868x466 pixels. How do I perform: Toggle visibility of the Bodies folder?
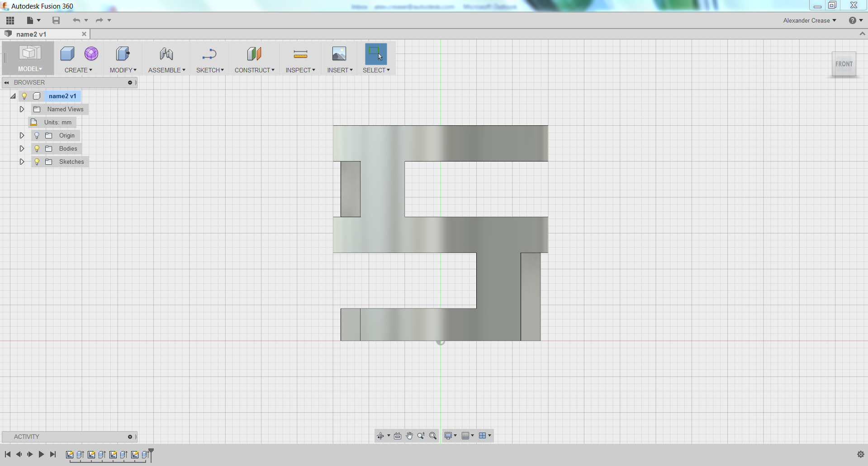[x=37, y=148]
